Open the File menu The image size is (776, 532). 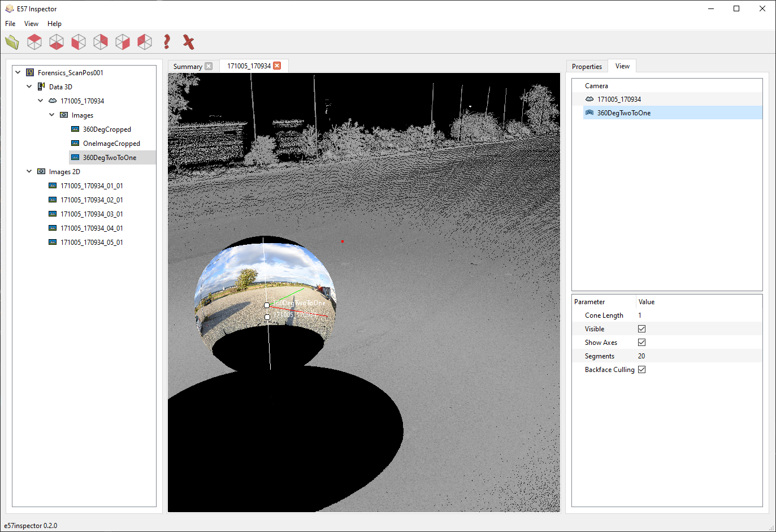(x=10, y=24)
